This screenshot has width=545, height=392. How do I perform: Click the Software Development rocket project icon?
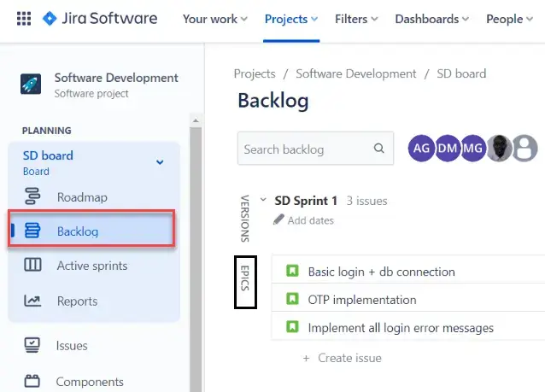click(31, 84)
